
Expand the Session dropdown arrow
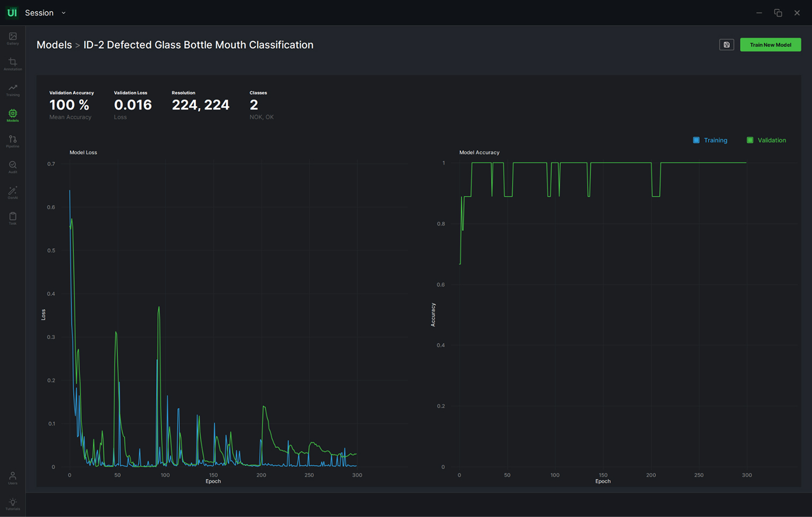(63, 13)
